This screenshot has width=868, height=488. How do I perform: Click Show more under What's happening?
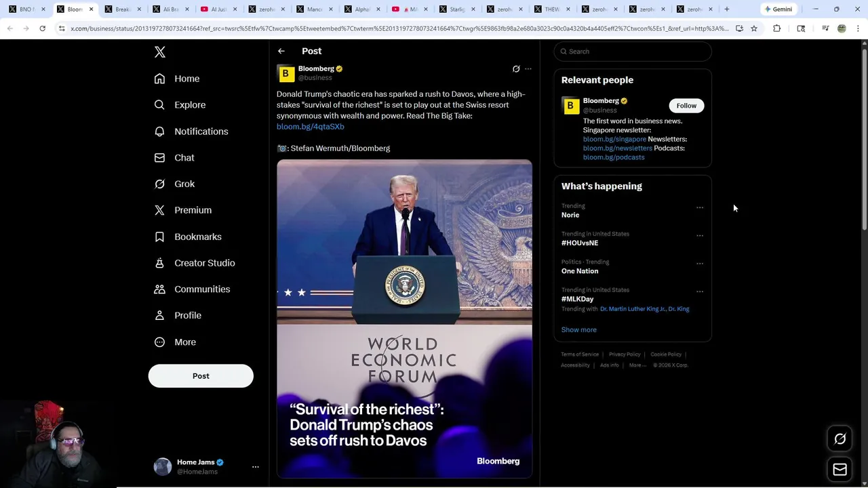(578, 330)
